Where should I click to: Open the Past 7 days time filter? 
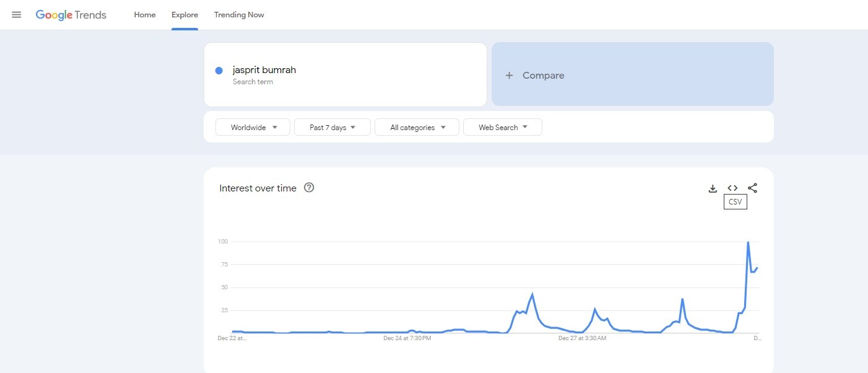pos(332,127)
